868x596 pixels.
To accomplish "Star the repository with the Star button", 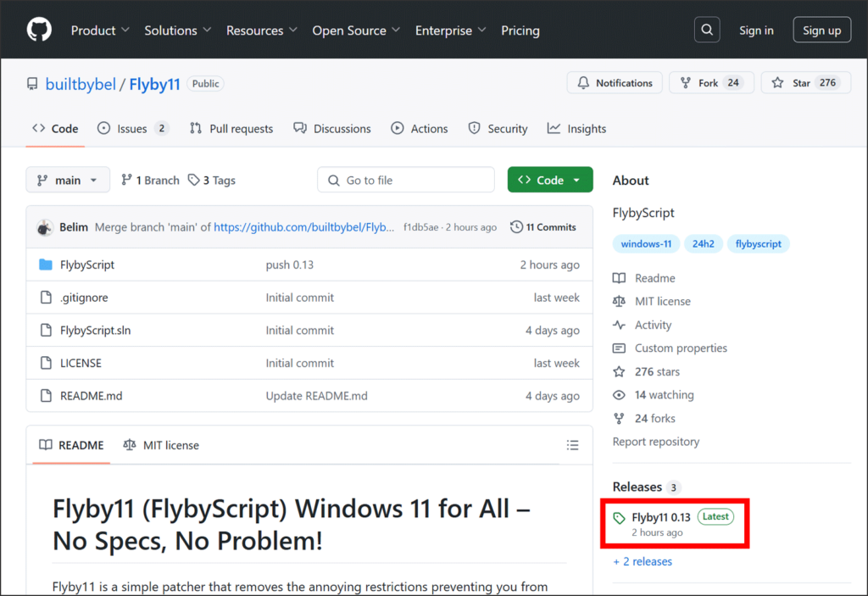I will pyautogui.click(x=806, y=83).
